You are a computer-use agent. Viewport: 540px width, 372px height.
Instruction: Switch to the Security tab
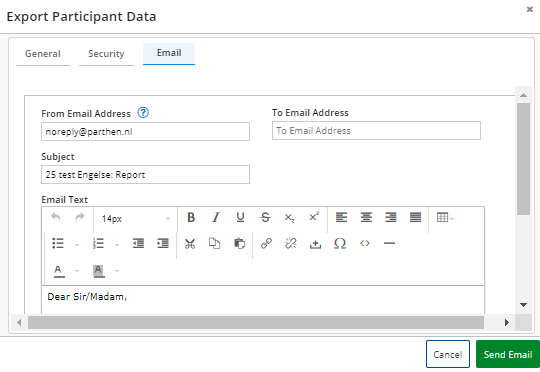tap(106, 54)
